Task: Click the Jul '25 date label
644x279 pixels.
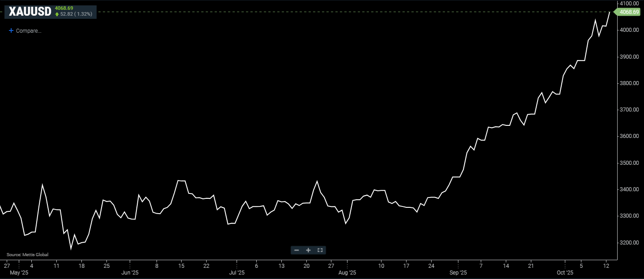Action: [237, 272]
